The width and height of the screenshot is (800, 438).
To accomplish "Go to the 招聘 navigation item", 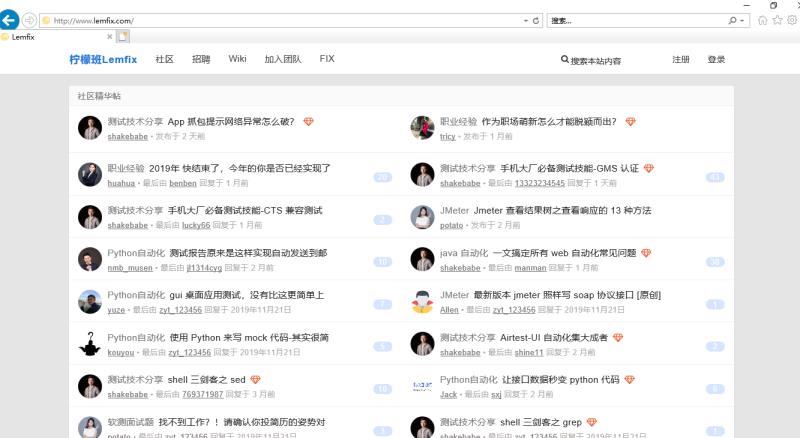I will point(201,59).
